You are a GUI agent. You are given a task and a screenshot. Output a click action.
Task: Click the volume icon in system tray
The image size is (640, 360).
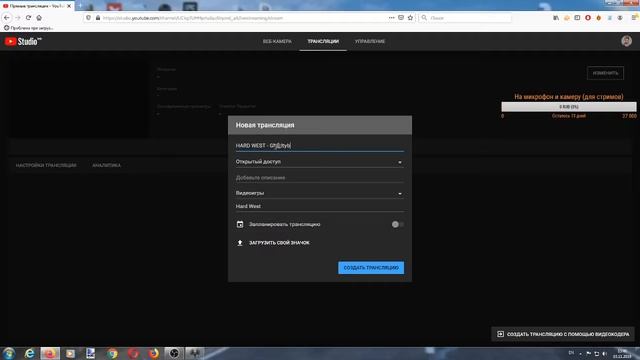[x=604, y=353]
